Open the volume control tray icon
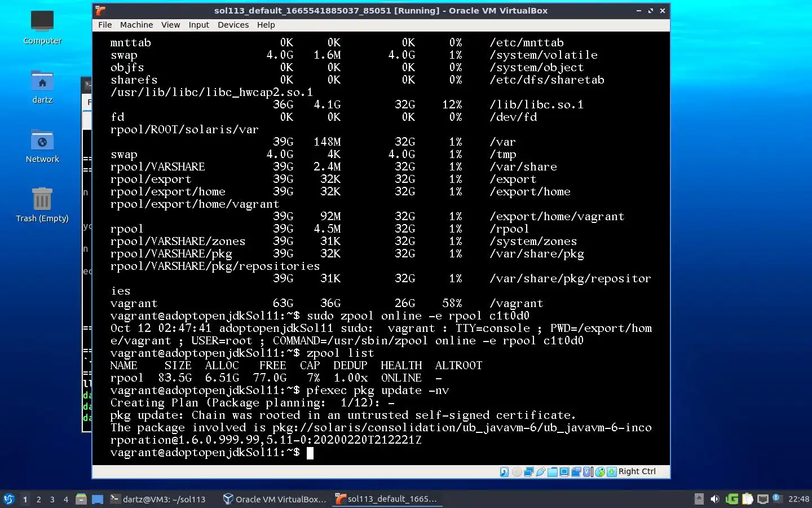Viewport: 812px width, 508px height. [715, 499]
